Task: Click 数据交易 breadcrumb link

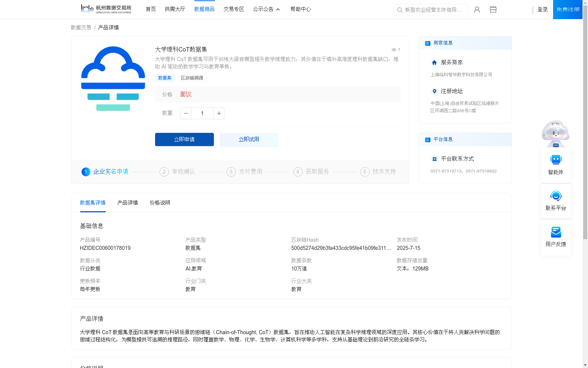Action: point(81,28)
